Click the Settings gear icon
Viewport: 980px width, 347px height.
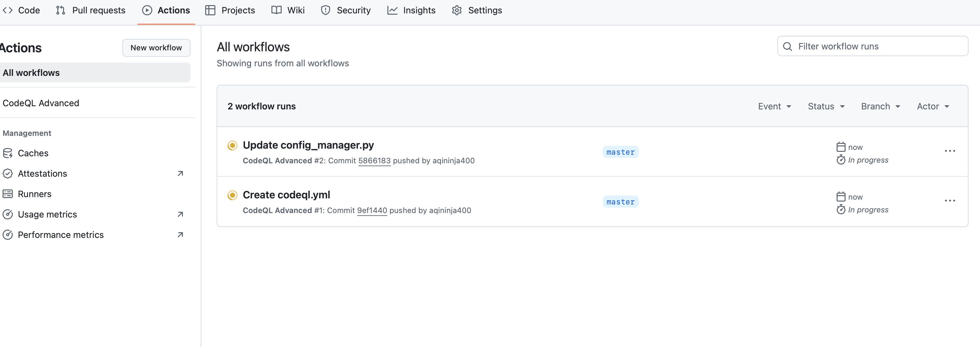(x=457, y=10)
